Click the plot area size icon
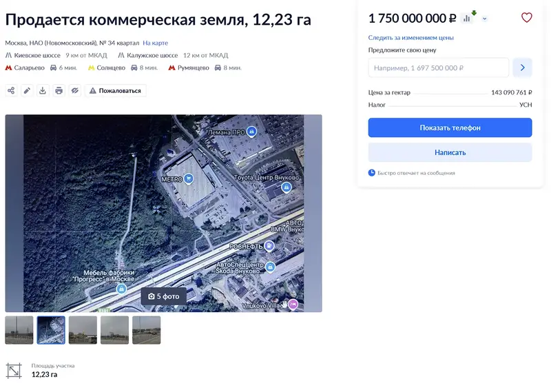Screen dimensions: 551x392 click(x=14, y=371)
